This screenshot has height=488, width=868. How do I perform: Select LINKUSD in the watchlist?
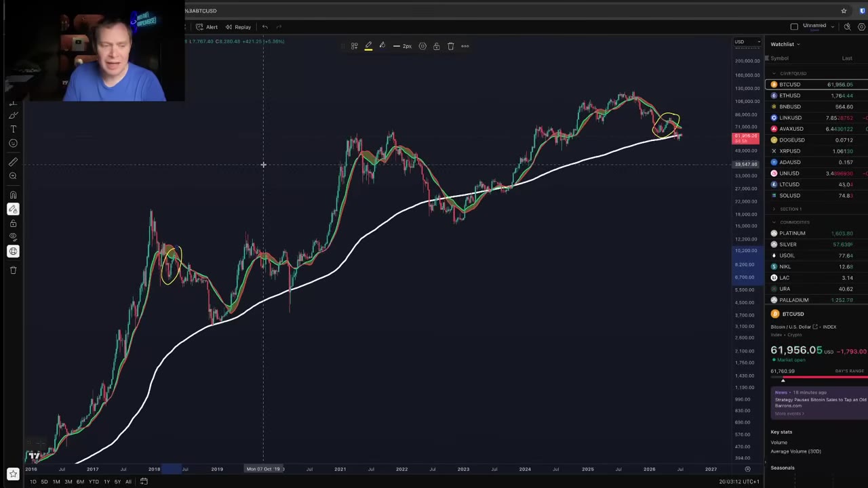tap(816, 118)
